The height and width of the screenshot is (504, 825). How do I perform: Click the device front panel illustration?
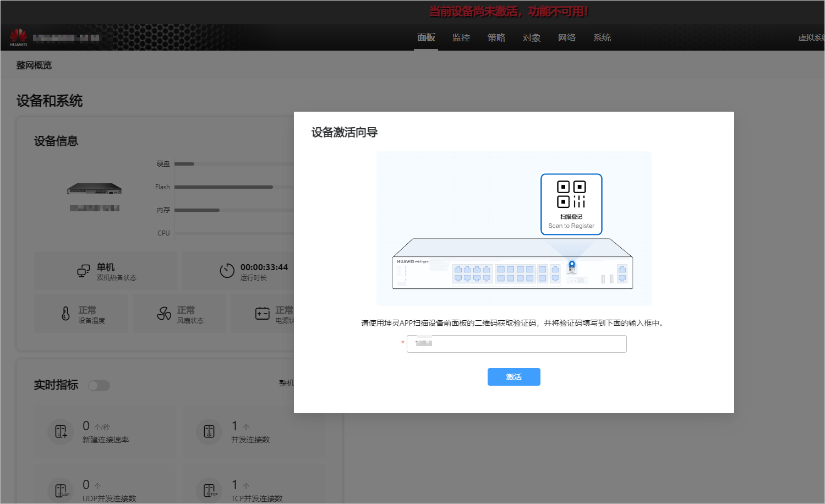[x=512, y=264]
